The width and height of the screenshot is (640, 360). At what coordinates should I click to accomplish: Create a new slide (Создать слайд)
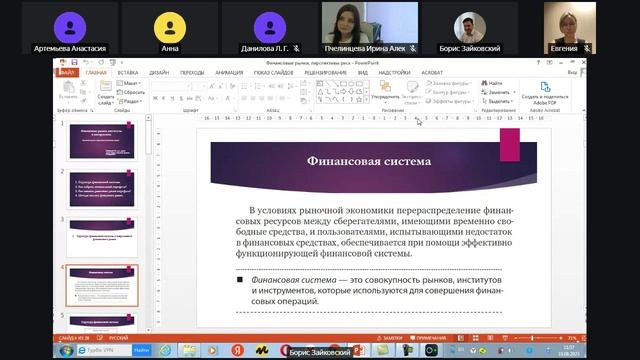105,93
